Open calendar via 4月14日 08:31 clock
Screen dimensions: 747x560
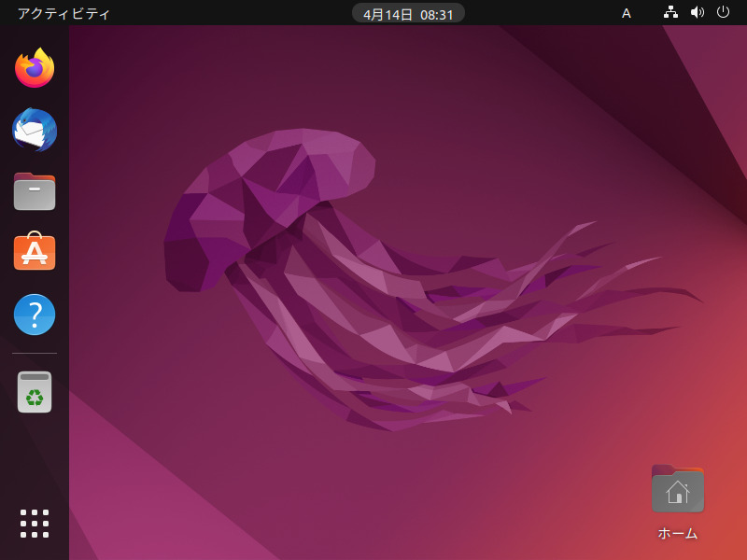(x=408, y=14)
